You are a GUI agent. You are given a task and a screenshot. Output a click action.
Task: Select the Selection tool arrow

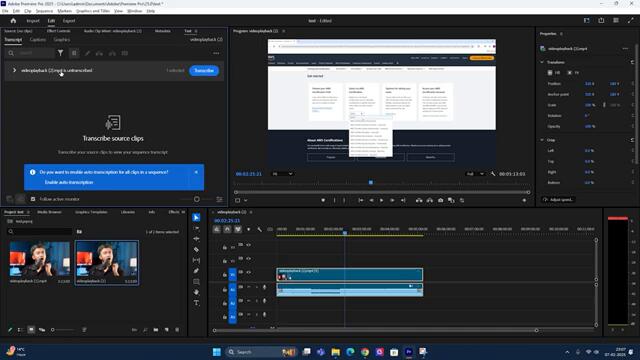196,218
